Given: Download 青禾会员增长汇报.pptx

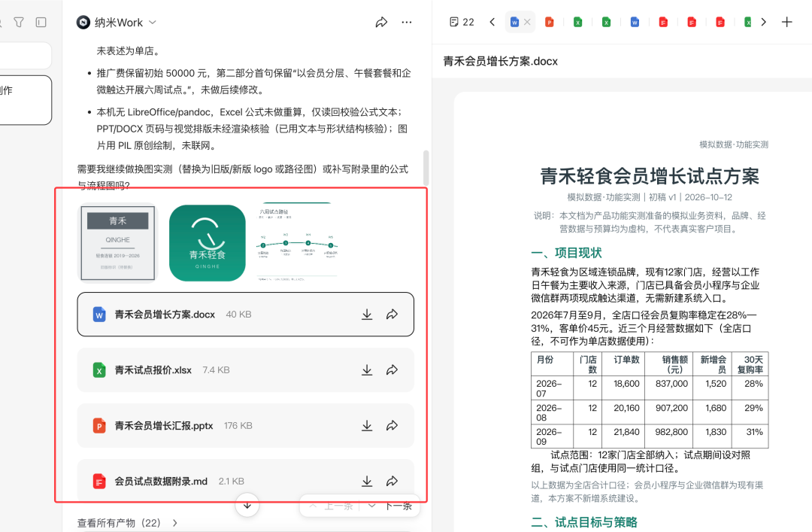Looking at the screenshot, I should pos(367,426).
